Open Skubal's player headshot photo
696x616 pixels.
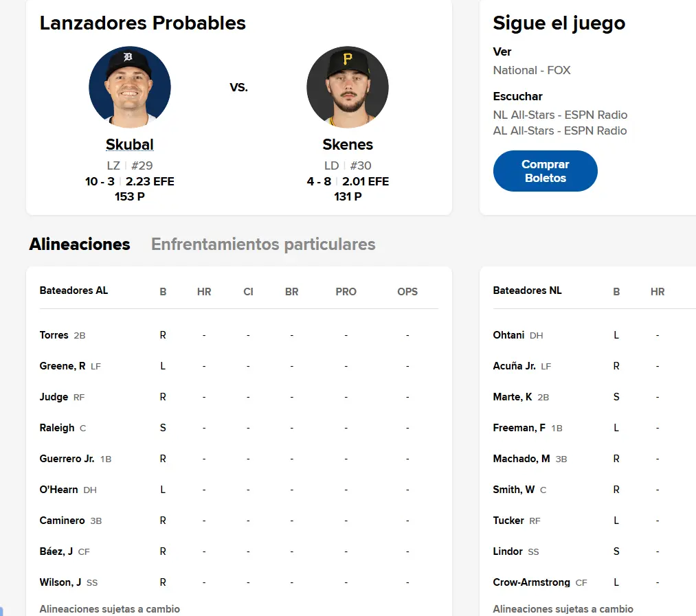[x=130, y=87]
